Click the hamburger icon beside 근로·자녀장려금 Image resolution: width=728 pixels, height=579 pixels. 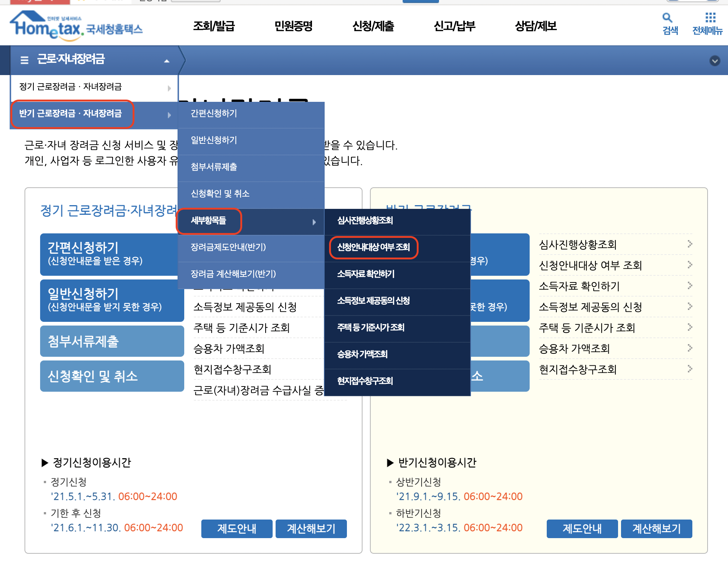[25, 60]
